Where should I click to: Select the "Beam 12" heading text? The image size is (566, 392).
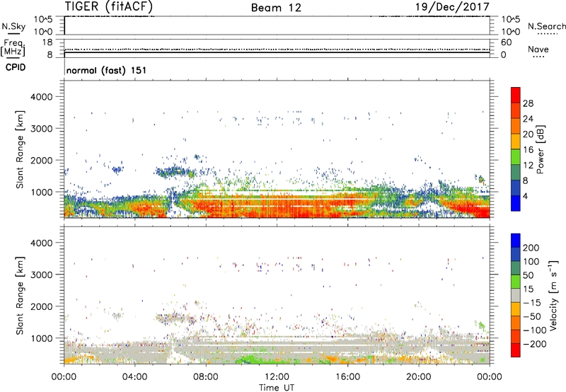click(276, 8)
